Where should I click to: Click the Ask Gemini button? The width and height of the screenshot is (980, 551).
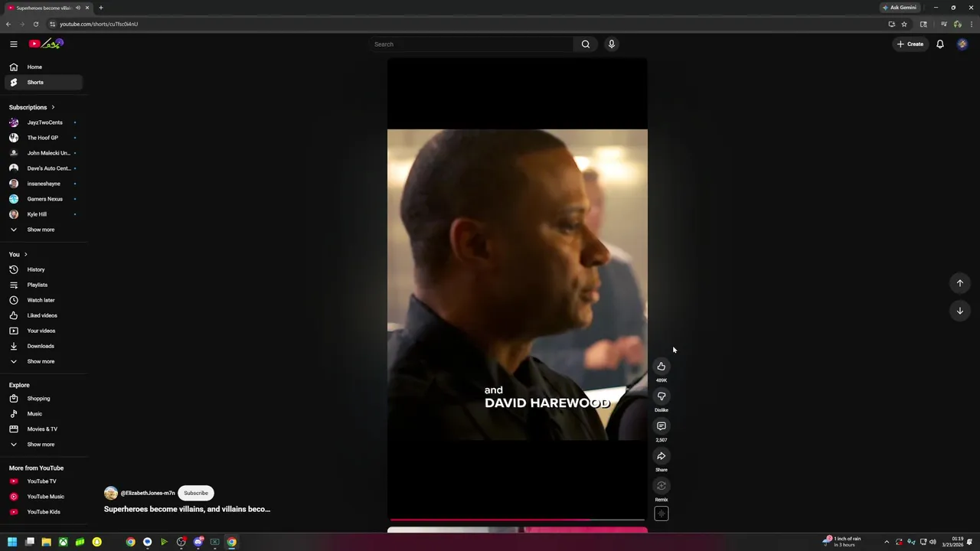[899, 8]
